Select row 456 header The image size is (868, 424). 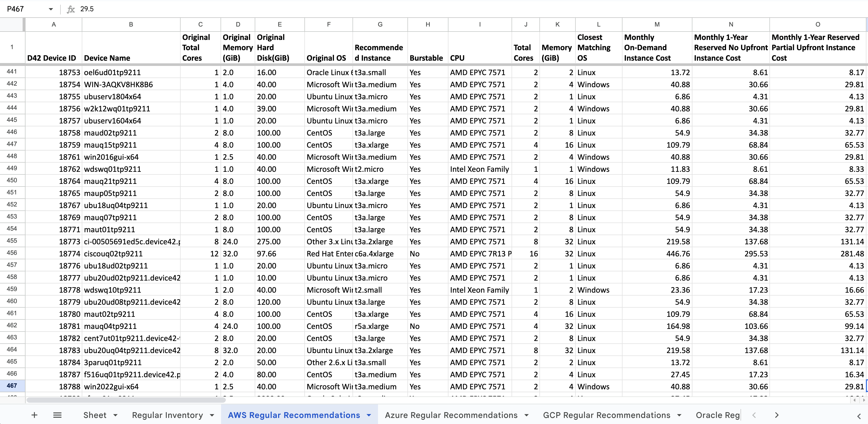tap(12, 253)
